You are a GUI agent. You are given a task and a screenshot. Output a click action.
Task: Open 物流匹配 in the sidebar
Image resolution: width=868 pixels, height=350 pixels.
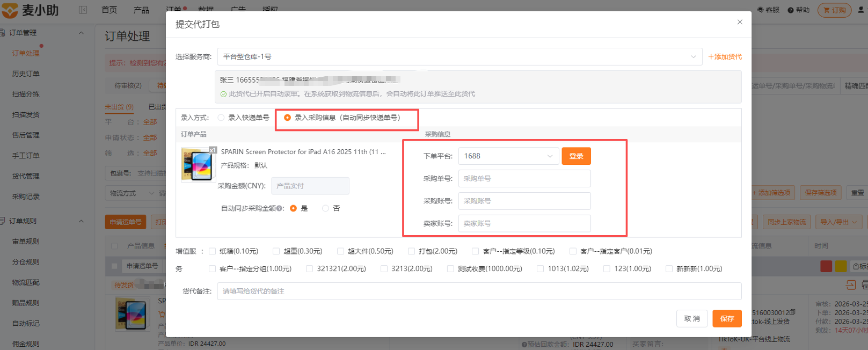click(x=26, y=282)
